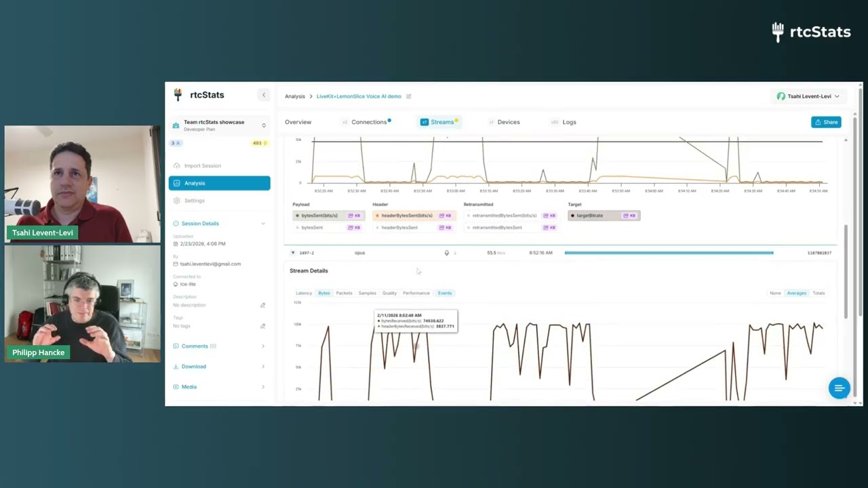This screenshot has height=488, width=868.
Task: Switch to the Logs tab
Action: 564,122
